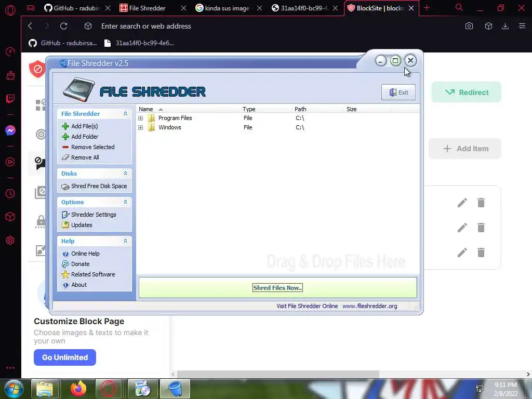Click the Add Item button on BlockSite
The image size is (532, 399).
[465, 149]
